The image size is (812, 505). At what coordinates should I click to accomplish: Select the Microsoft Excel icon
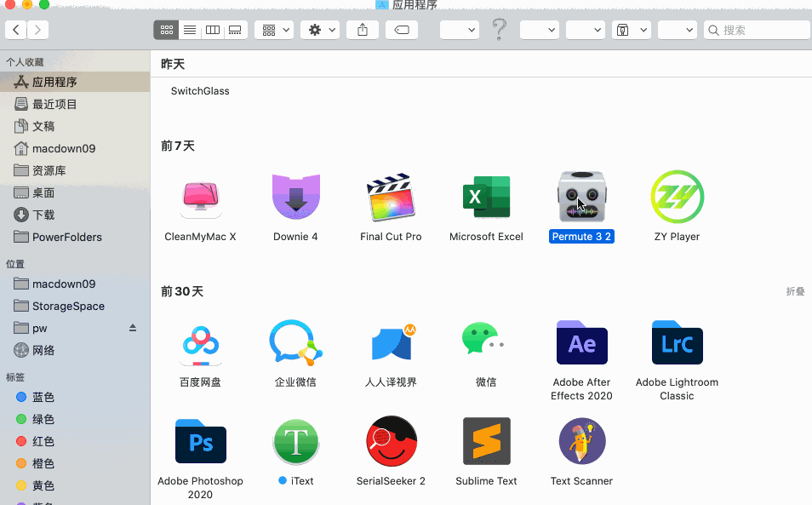486,197
